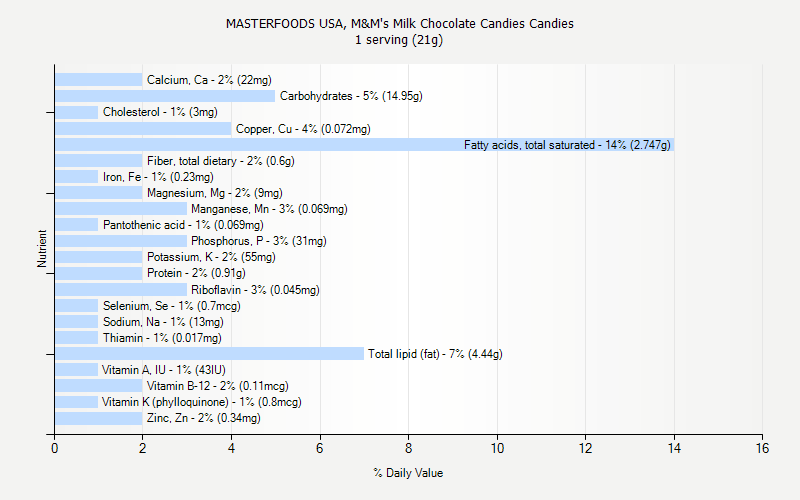The image size is (800, 500).
Task: Click the 'Thiamin - 1% (0.017mg)' label
Action: (x=162, y=338)
